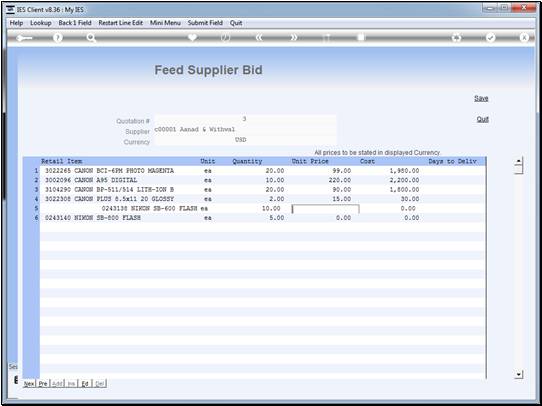Click the Nex button below the grid

click(29, 384)
